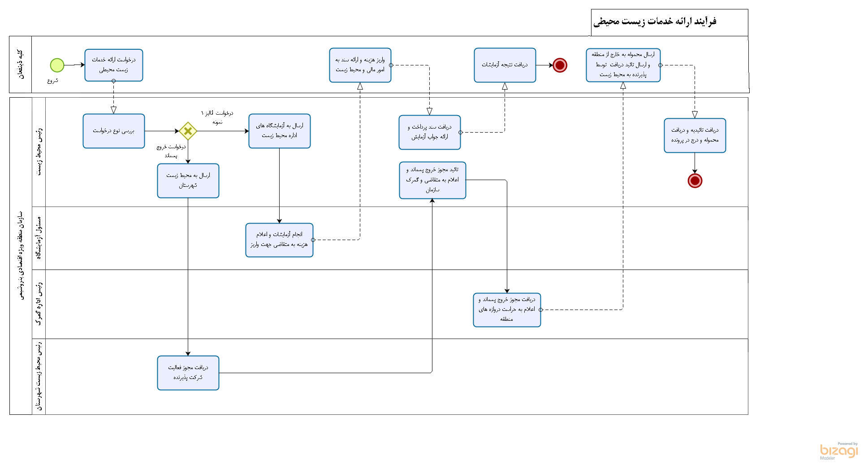868x465 pixels.
Task: Select end event below 'دریافت تائیدیه' task
Action: [x=695, y=181]
